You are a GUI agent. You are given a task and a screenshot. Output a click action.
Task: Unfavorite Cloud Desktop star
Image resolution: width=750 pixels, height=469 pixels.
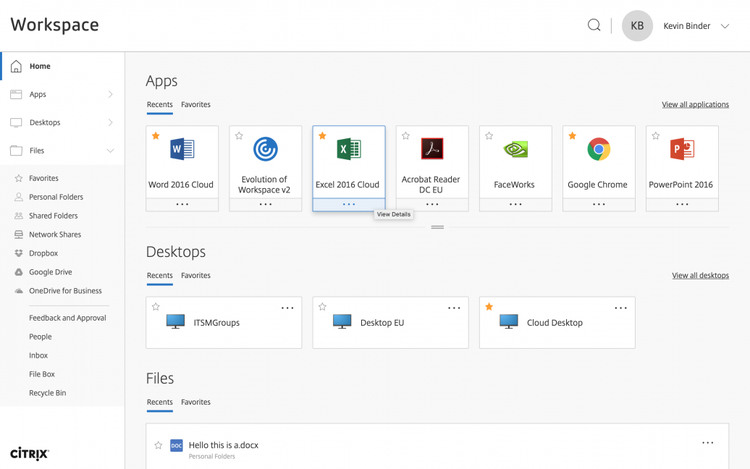489,307
